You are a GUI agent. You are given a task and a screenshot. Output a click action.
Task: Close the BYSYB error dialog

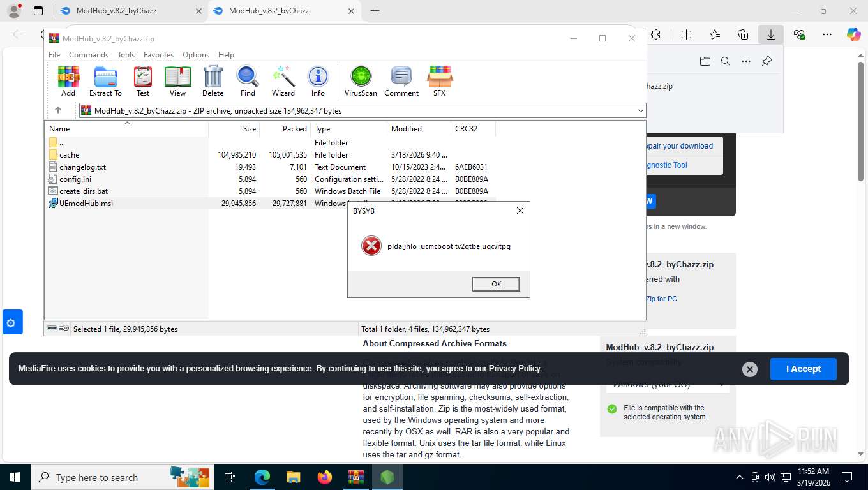point(520,211)
